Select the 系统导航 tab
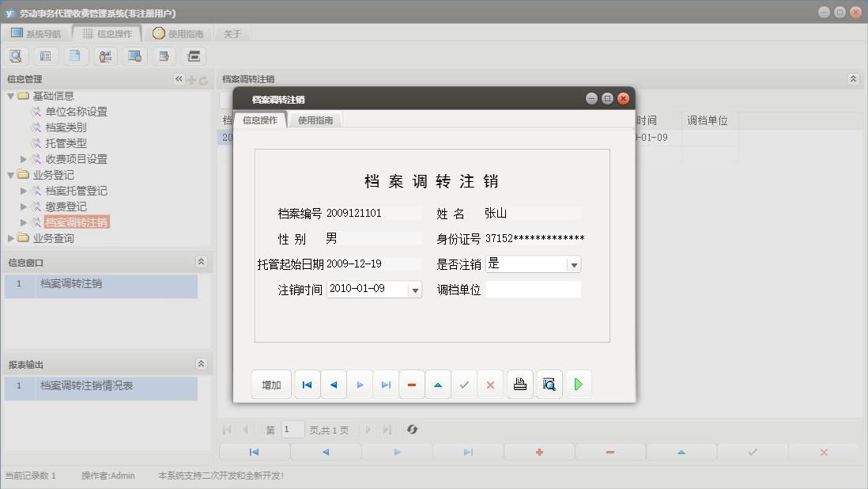This screenshot has width=868, height=489. coord(37,33)
